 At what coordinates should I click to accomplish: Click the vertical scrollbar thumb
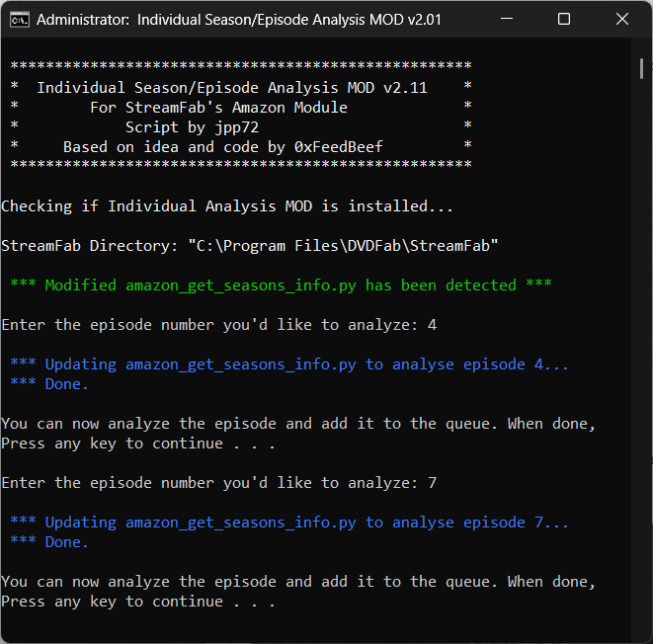pos(642,68)
